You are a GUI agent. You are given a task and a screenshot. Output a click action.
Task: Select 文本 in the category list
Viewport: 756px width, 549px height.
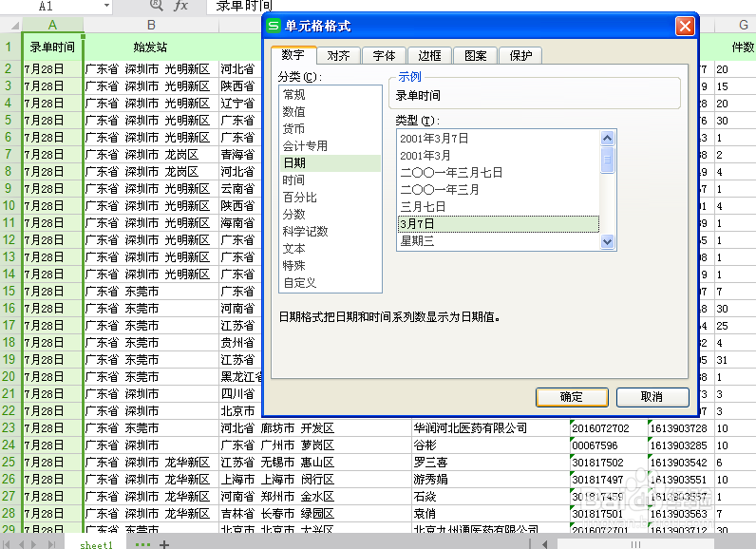click(331, 249)
